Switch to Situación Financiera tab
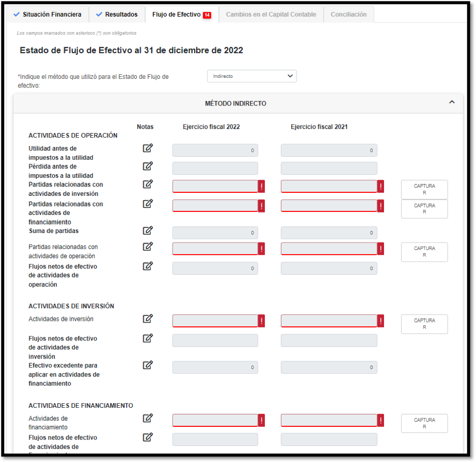The width and height of the screenshot is (476, 462). [48, 15]
